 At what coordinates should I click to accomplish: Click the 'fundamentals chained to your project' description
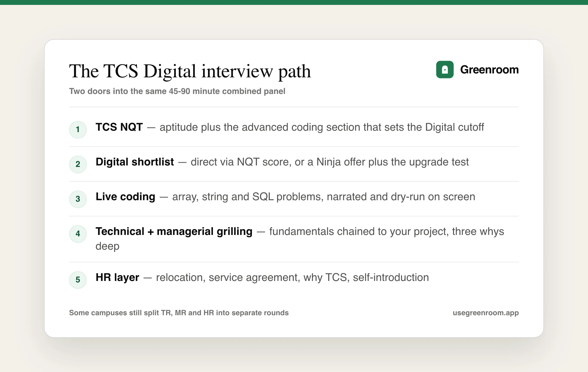click(x=300, y=239)
